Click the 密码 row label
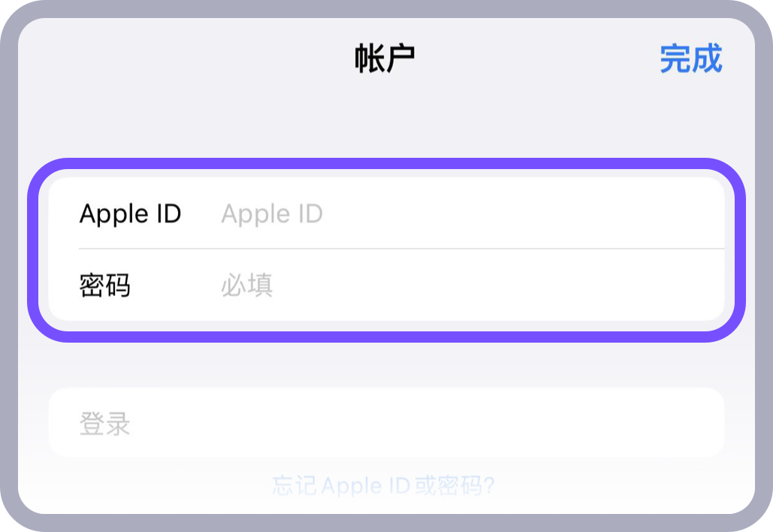This screenshot has height=532, width=773. tap(104, 286)
